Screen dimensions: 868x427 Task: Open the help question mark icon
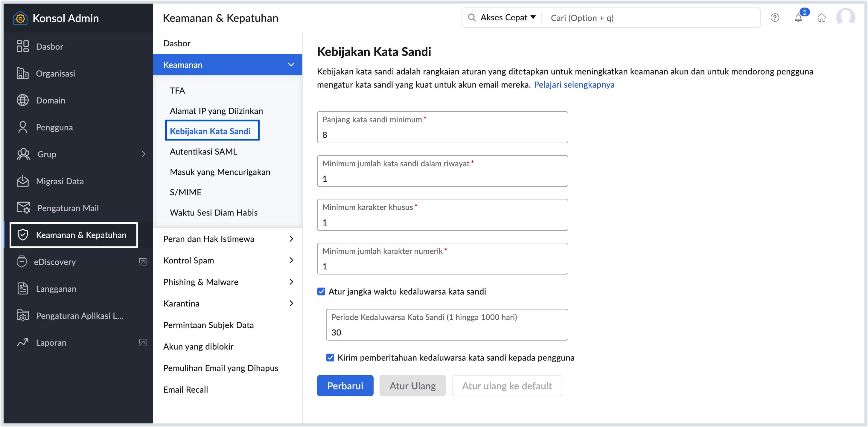[774, 18]
